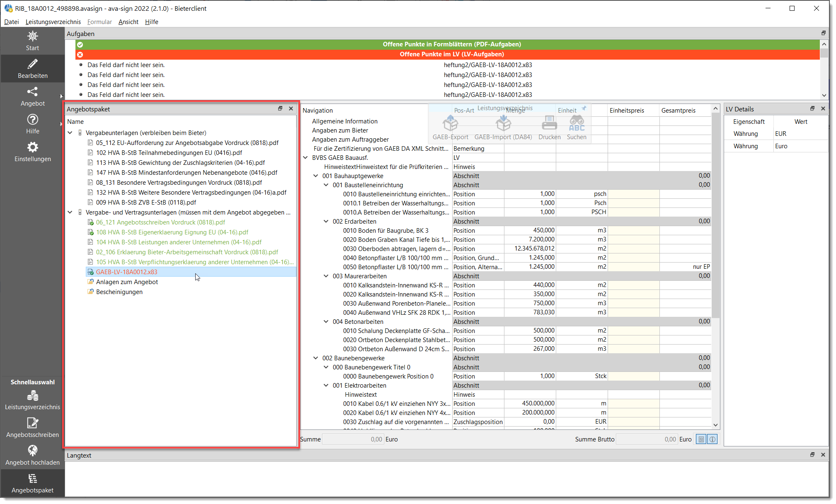Open the Angebot share icon

point(32,92)
